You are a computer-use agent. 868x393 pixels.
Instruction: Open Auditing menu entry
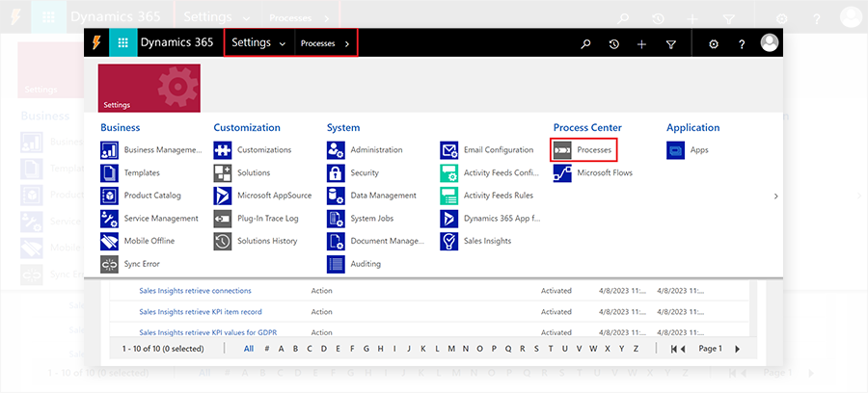(x=366, y=264)
